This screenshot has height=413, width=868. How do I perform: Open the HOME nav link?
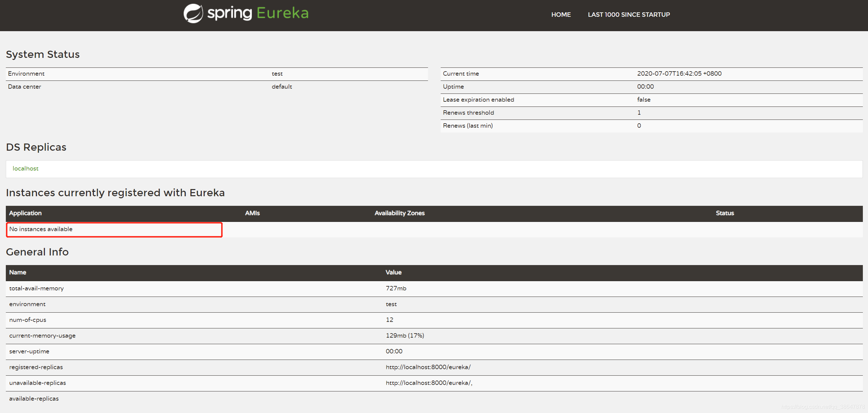pyautogui.click(x=561, y=15)
